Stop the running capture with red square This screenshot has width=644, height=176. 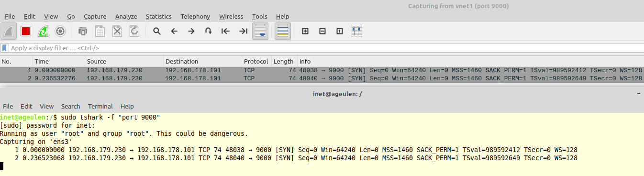coord(26,31)
